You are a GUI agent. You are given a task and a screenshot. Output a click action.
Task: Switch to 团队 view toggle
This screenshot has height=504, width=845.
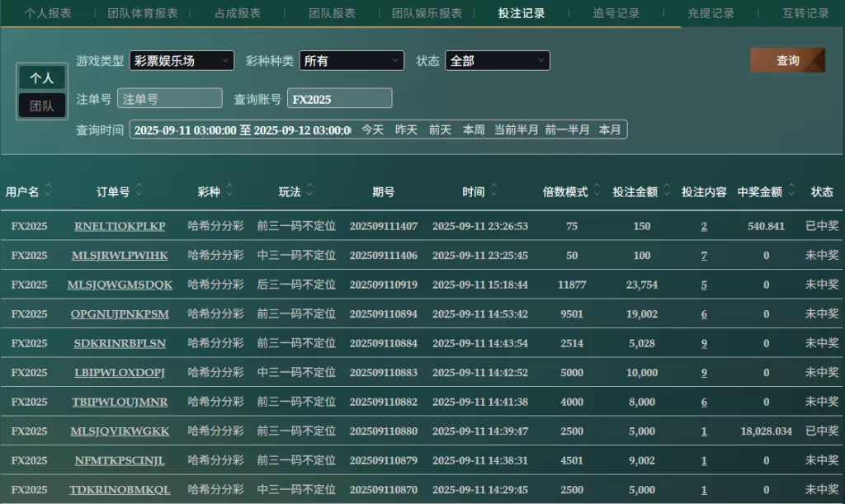pos(42,106)
